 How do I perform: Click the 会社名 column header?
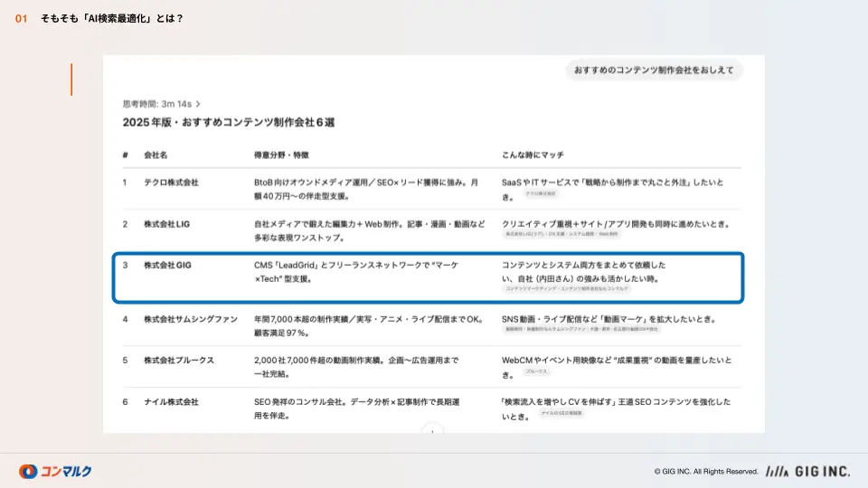click(156, 155)
